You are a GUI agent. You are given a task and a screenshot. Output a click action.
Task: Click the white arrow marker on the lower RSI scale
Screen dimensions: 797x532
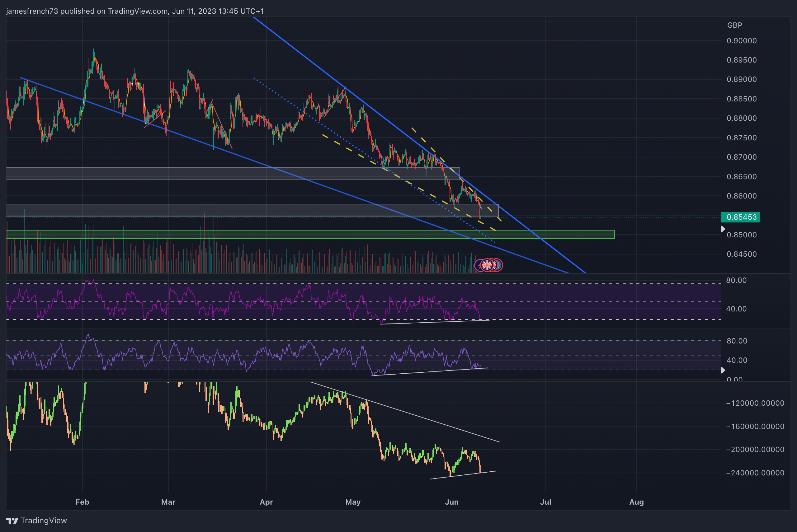coord(723,370)
